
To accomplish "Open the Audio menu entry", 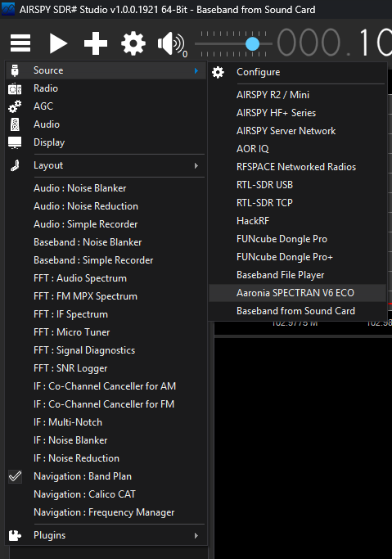I will point(106,124).
